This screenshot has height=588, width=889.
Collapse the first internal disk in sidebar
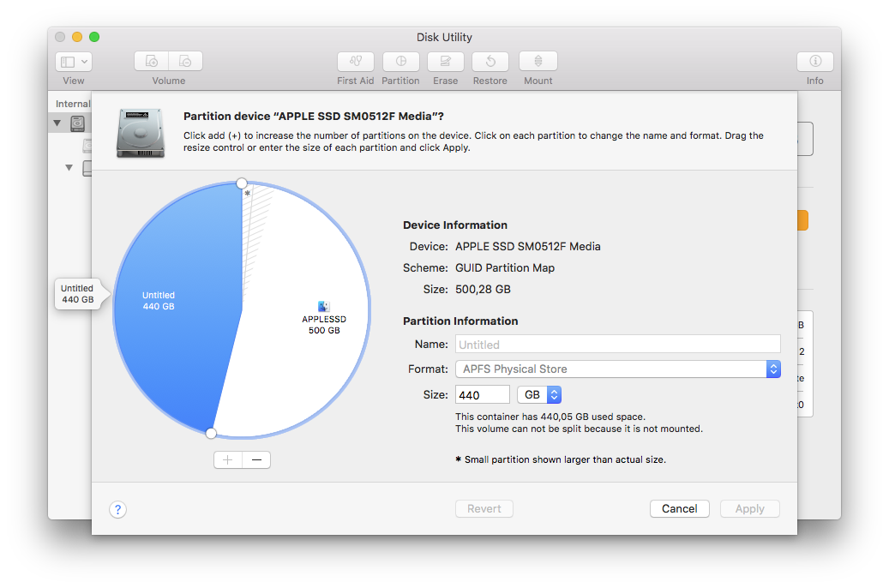57,123
